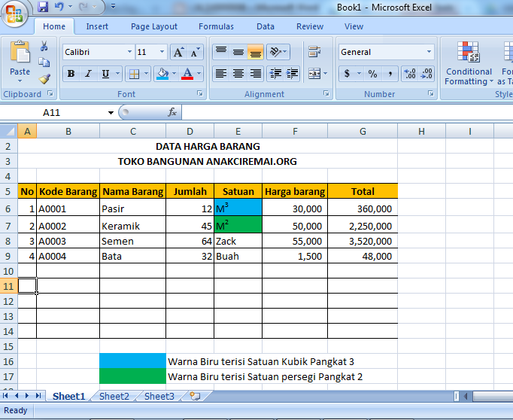Apply Percent Style format
This screenshot has width=513, height=420.
[x=372, y=74]
